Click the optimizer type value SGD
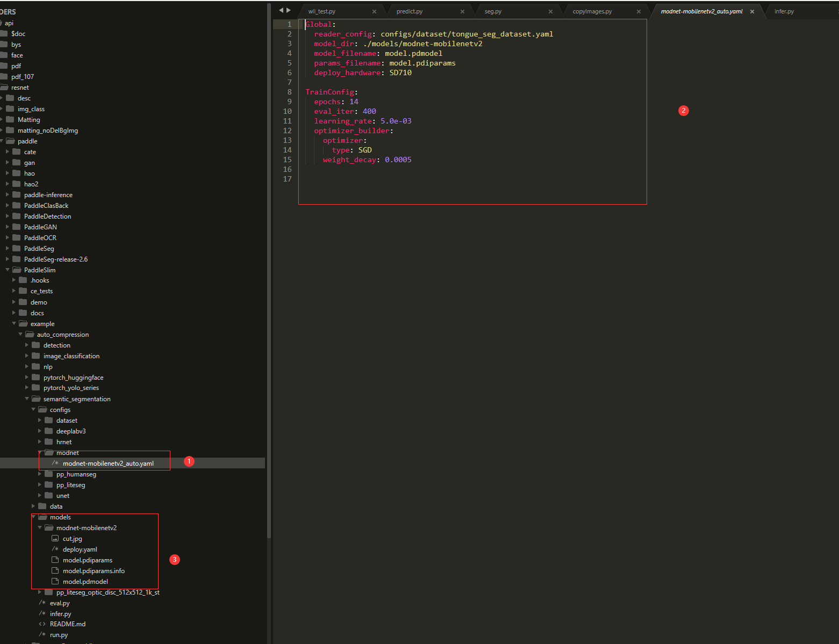 pyautogui.click(x=365, y=150)
